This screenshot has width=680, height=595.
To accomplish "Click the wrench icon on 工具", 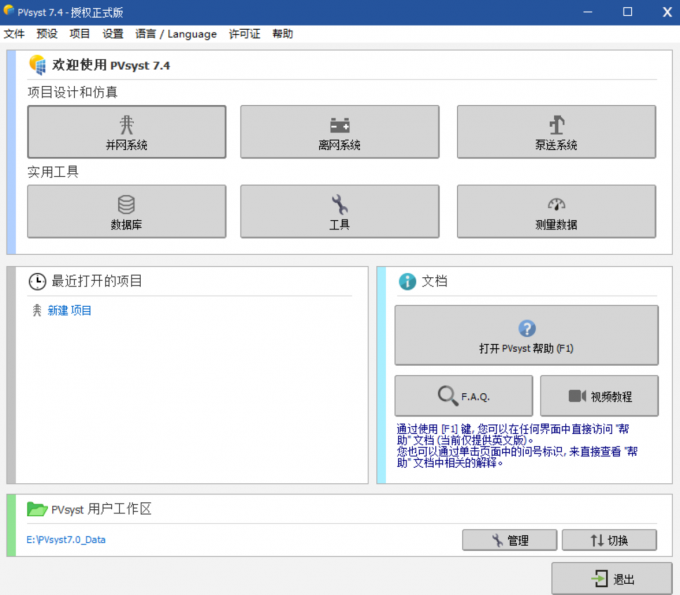I will coord(340,205).
